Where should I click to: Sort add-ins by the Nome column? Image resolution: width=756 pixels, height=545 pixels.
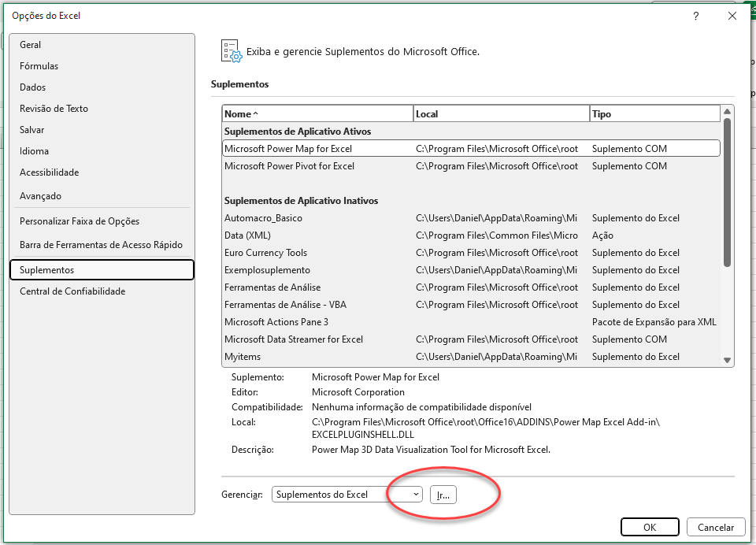click(x=317, y=114)
